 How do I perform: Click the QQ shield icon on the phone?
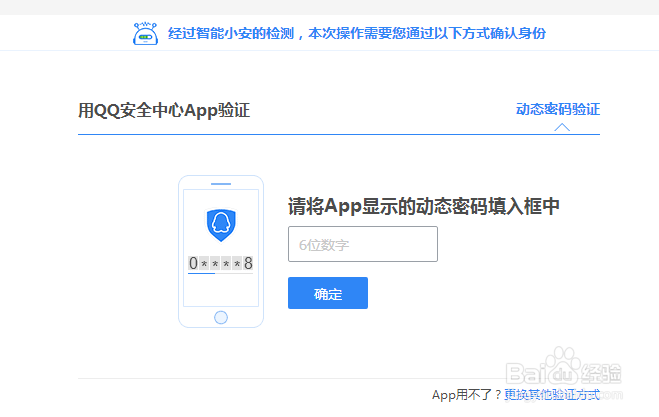coord(221,225)
